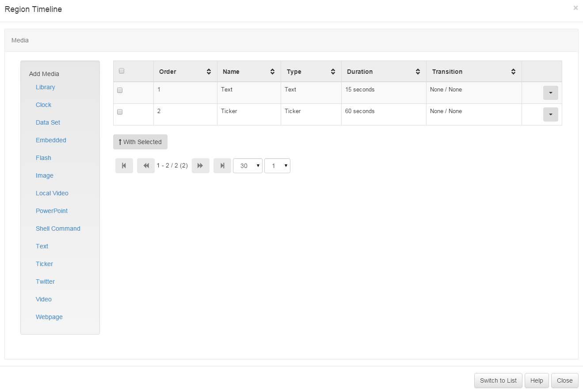The image size is (583, 392).
Task: Open the page number selector showing 1
Action: pyautogui.click(x=277, y=166)
